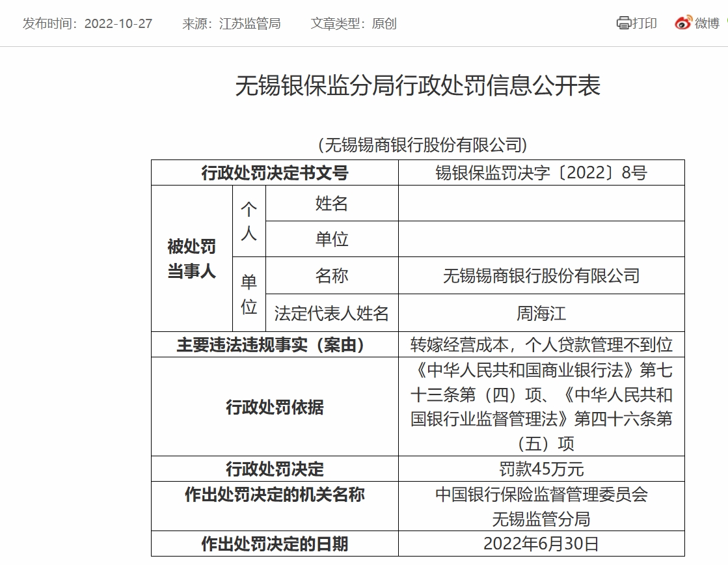728x565 pixels.
Task: Select header cell 行政处罚决定书文号
Action: 275,173
